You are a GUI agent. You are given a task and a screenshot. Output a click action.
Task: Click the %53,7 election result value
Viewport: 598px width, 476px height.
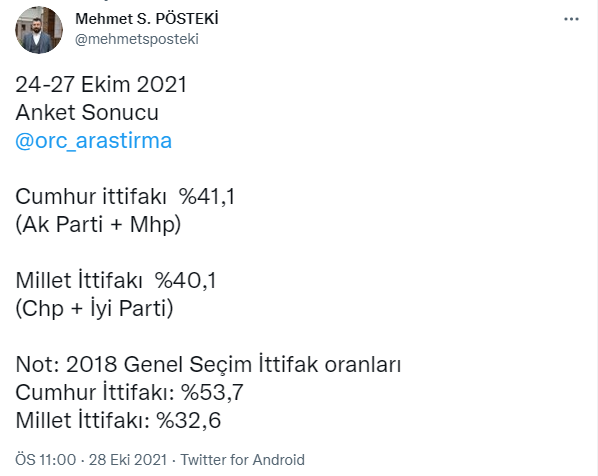coord(212,392)
